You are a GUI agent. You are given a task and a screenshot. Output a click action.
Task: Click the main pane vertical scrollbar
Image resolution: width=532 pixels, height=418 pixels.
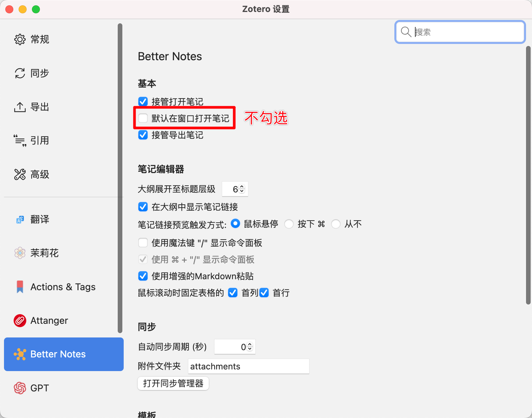tap(528, 175)
